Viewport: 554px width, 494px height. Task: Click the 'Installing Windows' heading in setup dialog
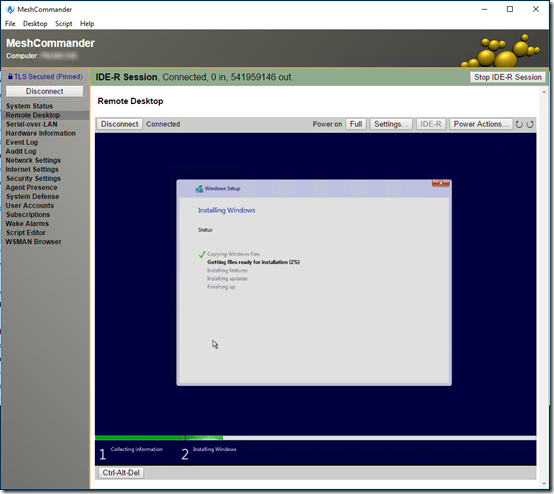[226, 210]
